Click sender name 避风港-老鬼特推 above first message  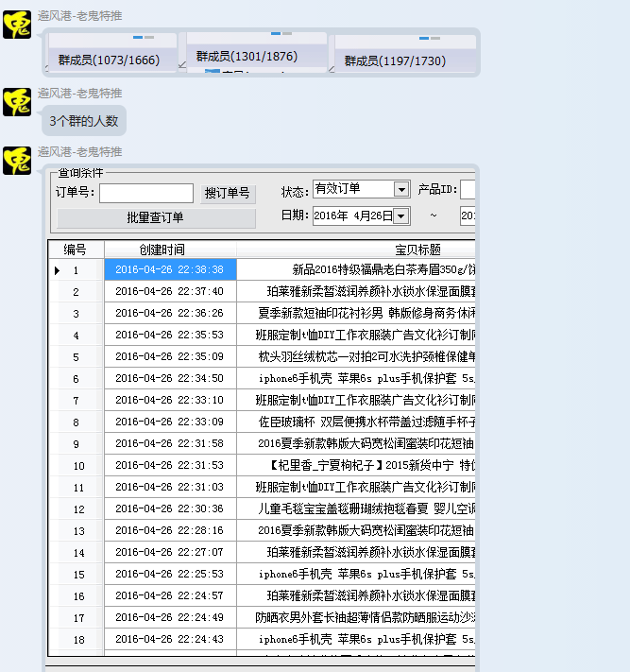[x=80, y=16]
